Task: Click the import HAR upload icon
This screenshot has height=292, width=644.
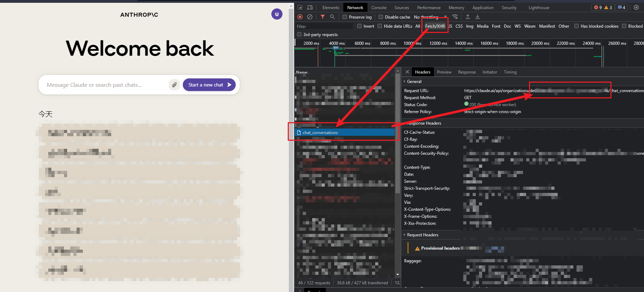Action: click(x=468, y=17)
